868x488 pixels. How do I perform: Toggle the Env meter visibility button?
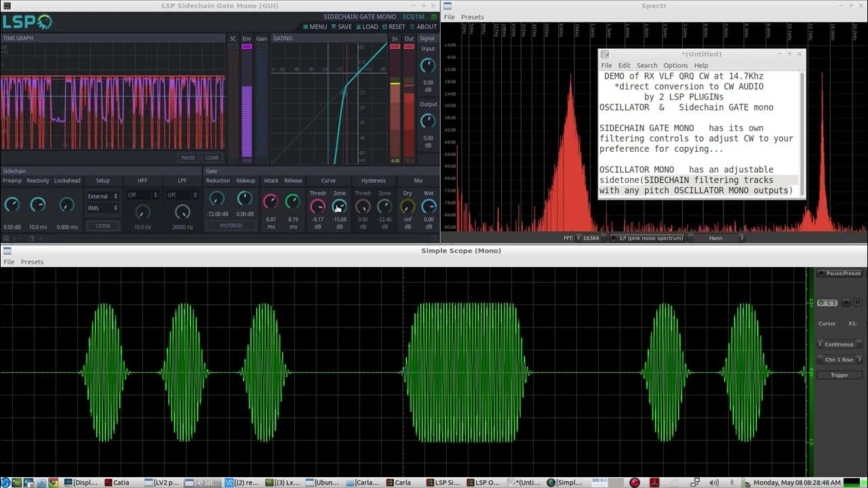point(247,47)
